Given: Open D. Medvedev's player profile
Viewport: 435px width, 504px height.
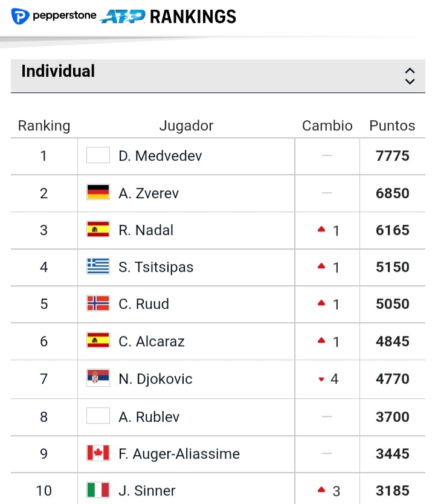Looking at the screenshot, I should tap(160, 156).
